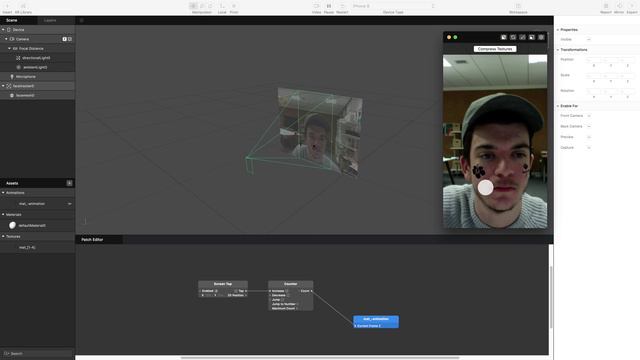The height and width of the screenshot is (360, 640).
Task: Open the simulator settings gear icon
Action: pyautogui.click(x=541, y=37)
